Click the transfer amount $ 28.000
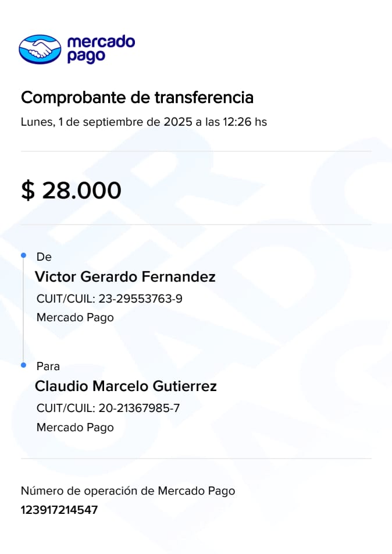 click(71, 190)
